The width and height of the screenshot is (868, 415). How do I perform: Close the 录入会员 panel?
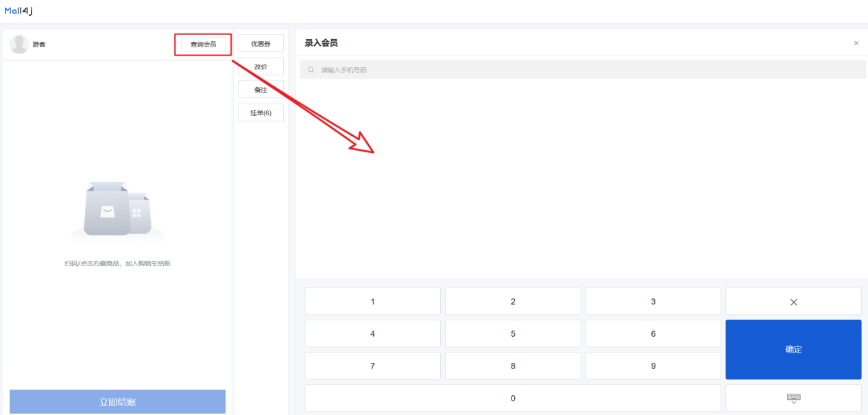pyautogui.click(x=856, y=43)
